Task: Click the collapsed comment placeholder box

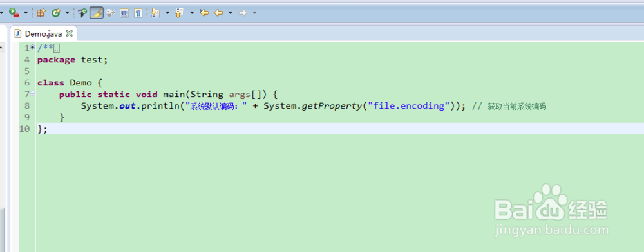Action: pos(57,48)
